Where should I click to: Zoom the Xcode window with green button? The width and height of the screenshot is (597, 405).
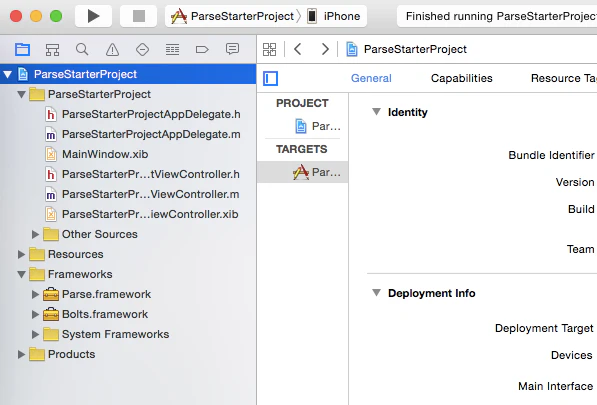pos(56,16)
